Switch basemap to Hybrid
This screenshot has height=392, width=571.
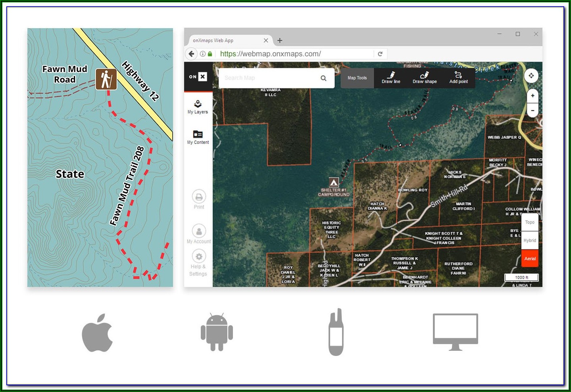pyautogui.click(x=530, y=241)
